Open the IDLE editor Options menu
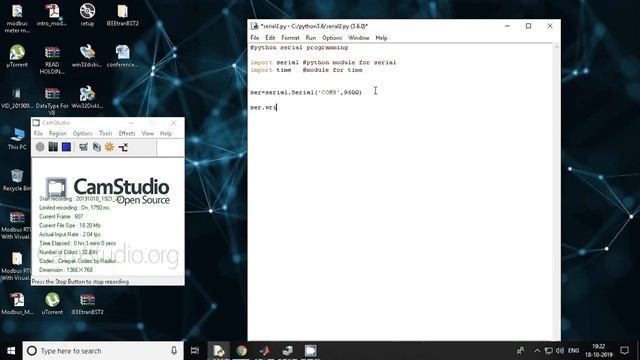 [332, 38]
